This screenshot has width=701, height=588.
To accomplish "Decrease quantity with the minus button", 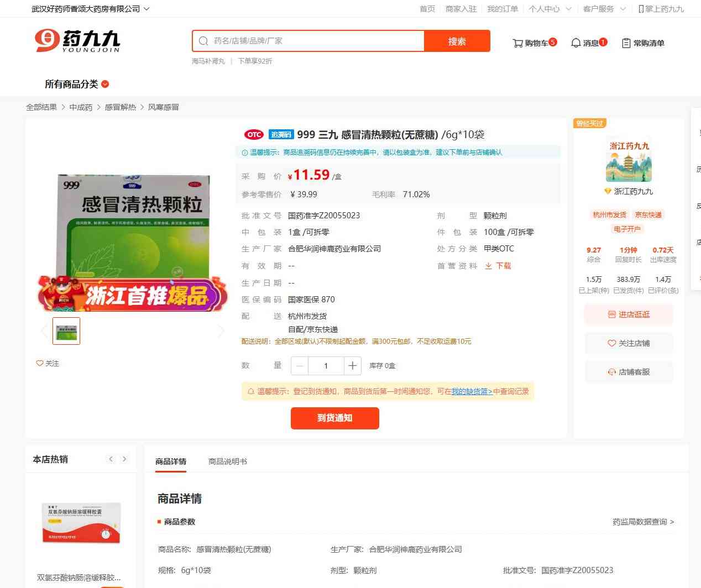I will tap(300, 366).
